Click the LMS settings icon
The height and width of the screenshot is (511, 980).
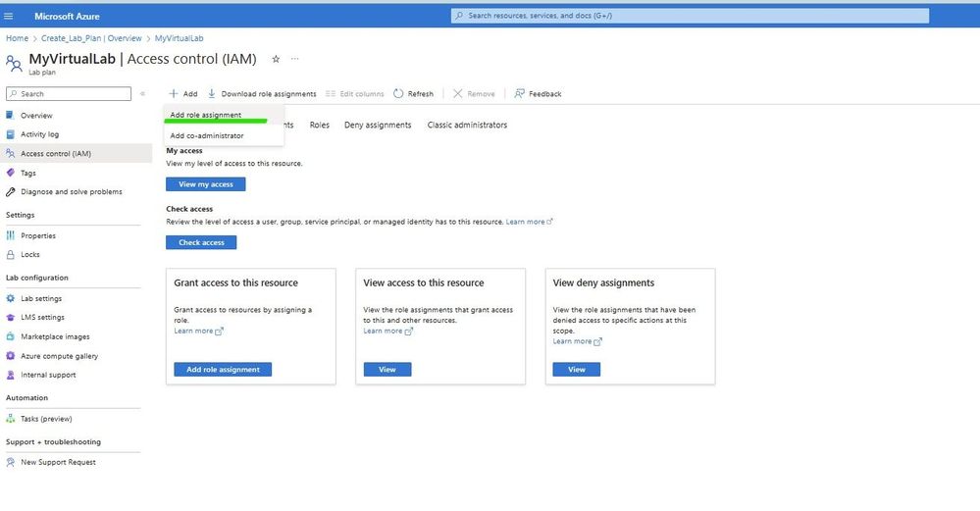[10, 318]
